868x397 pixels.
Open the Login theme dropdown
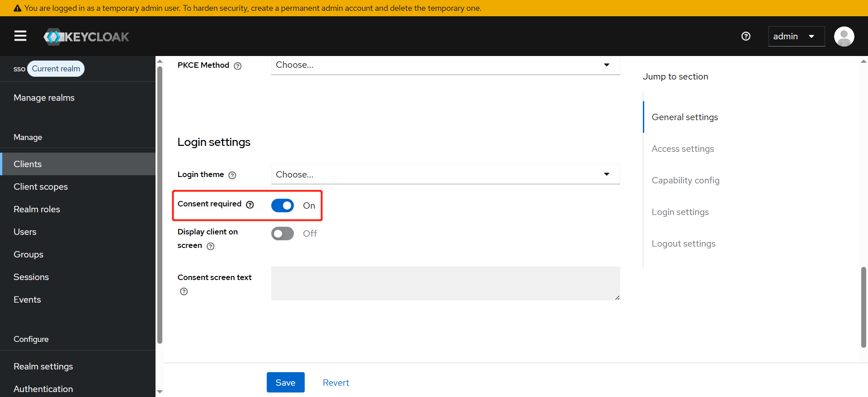(x=445, y=174)
